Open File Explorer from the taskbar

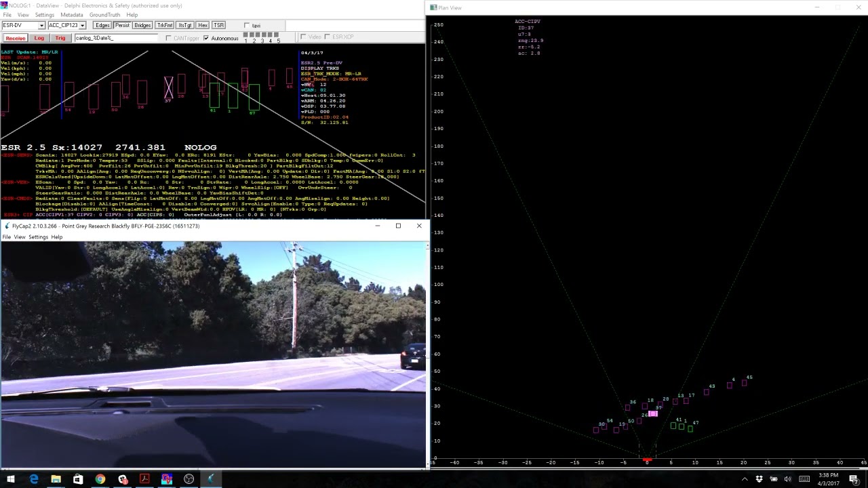pyautogui.click(x=56, y=479)
